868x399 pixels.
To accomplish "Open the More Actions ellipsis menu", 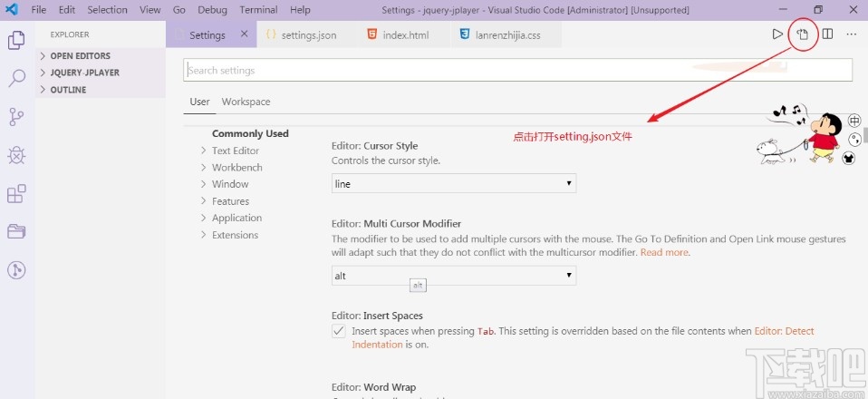I will [x=852, y=34].
